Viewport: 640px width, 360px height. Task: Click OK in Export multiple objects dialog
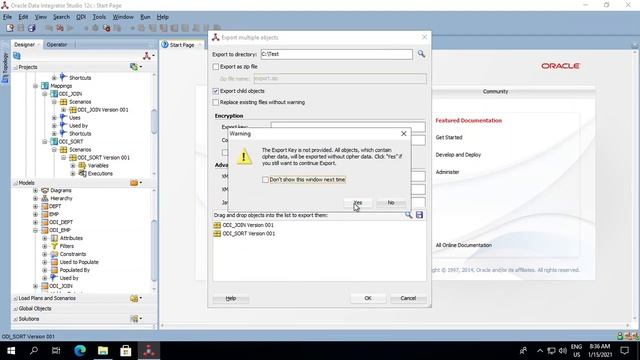[x=368, y=298]
